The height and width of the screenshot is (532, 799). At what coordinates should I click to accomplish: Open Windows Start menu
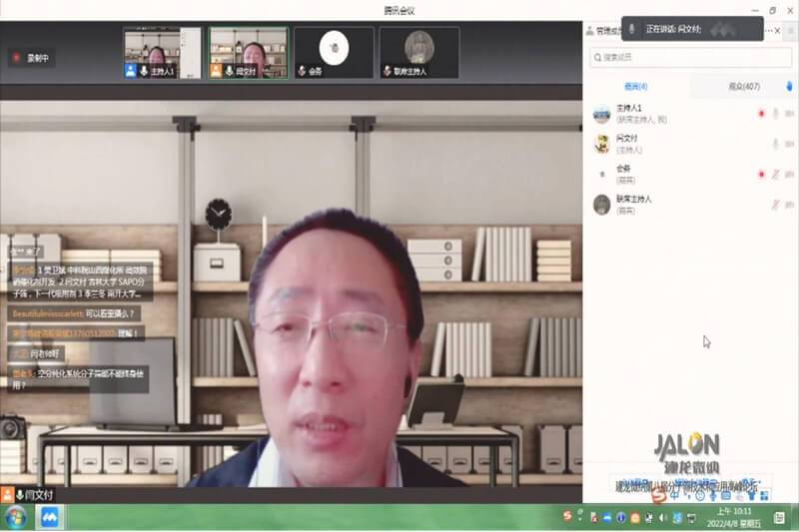point(16,518)
